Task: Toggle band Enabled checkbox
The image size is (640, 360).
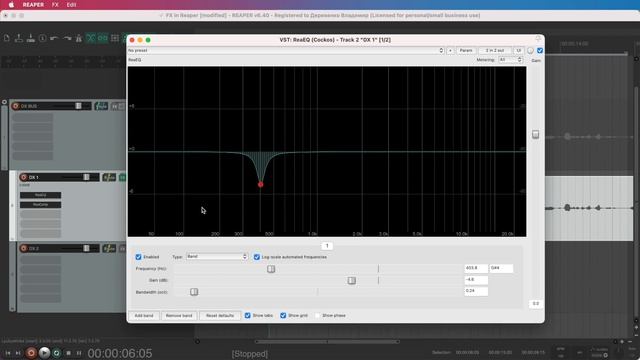Action: tap(138, 257)
